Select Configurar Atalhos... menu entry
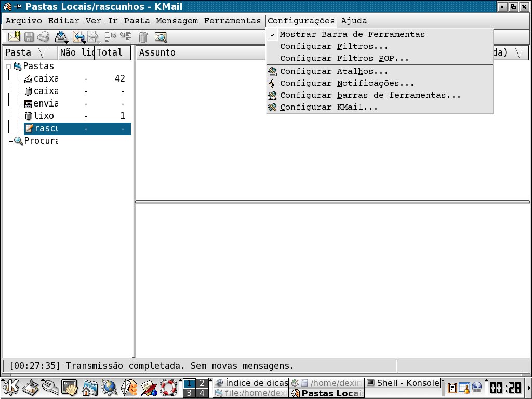Viewport: 532px width, 399px height. tap(380, 71)
